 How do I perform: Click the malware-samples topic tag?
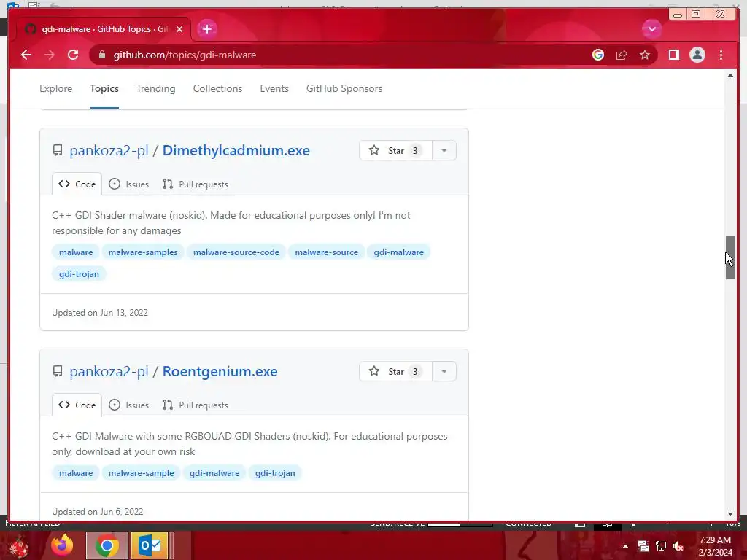(143, 252)
